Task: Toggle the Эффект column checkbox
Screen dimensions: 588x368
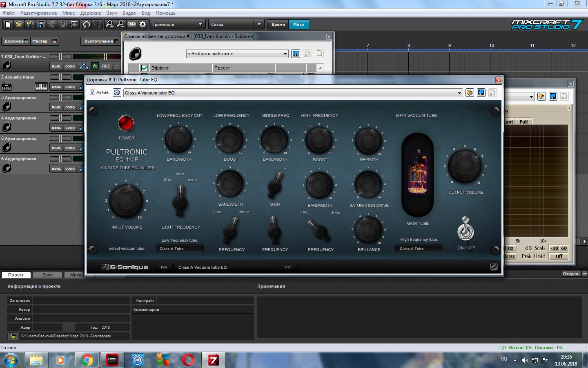Action: pos(144,68)
